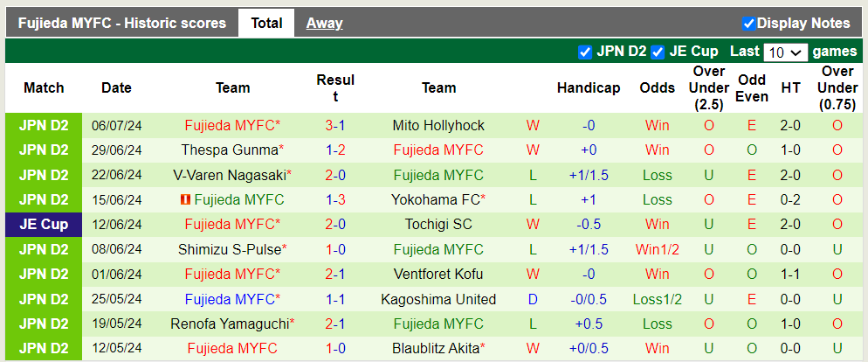Click the red card icon beside Fujieda MYFC

pos(185,199)
